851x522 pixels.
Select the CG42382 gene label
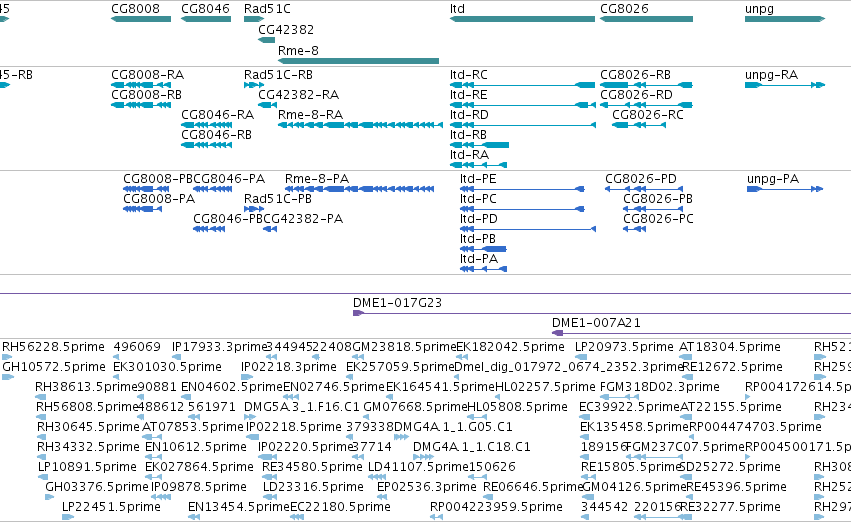pyautogui.click(x=286, y=29)
